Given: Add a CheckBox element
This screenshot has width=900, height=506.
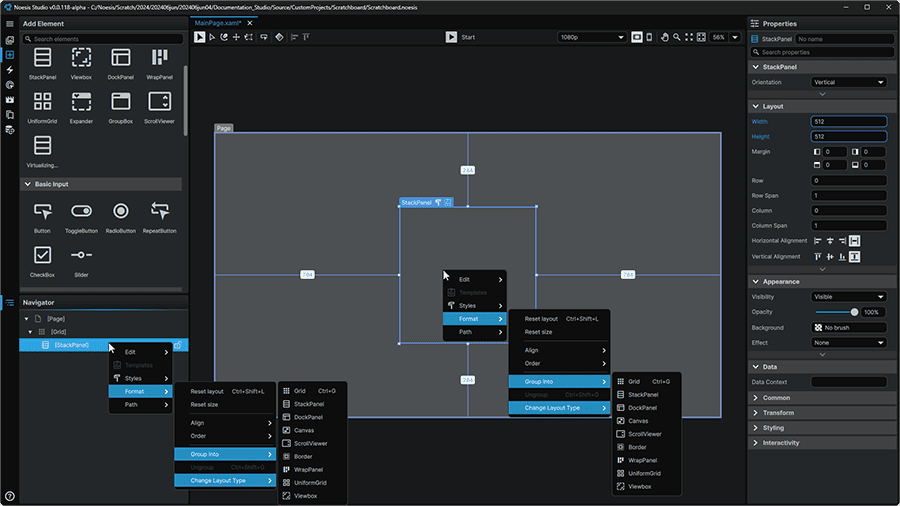Looking at the screenshot, I should [42, 262].
